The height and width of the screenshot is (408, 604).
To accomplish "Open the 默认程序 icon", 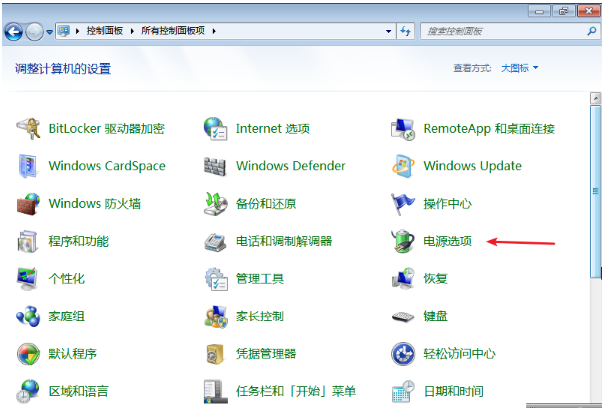I will [x=29, y=354].
